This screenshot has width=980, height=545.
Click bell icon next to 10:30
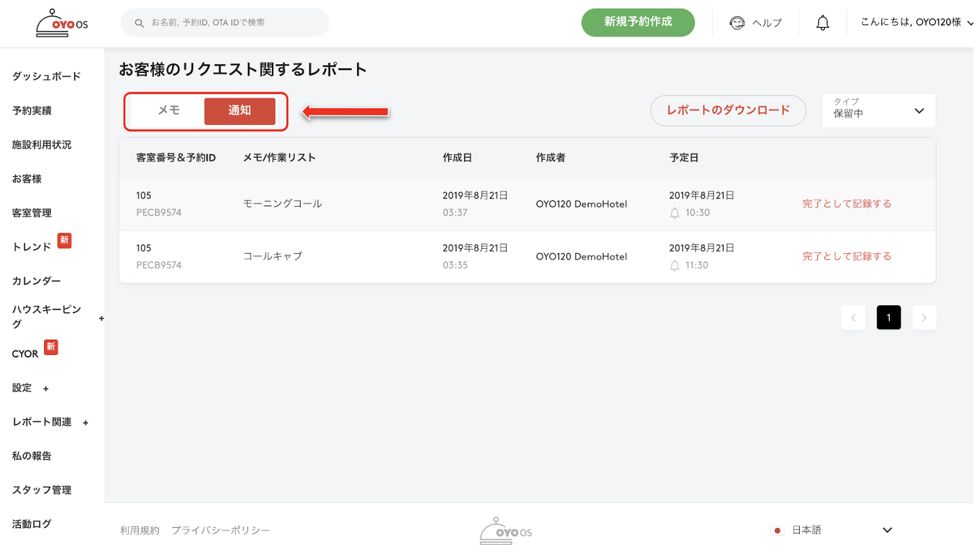click(x=674, y=213)
